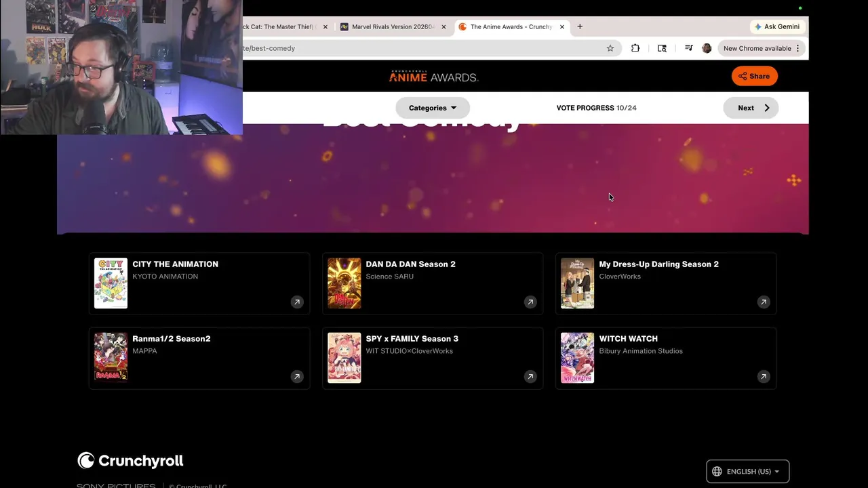868x488 pixels.
Task: Click Science SARU studio text
Action: (x=389, y=277)
